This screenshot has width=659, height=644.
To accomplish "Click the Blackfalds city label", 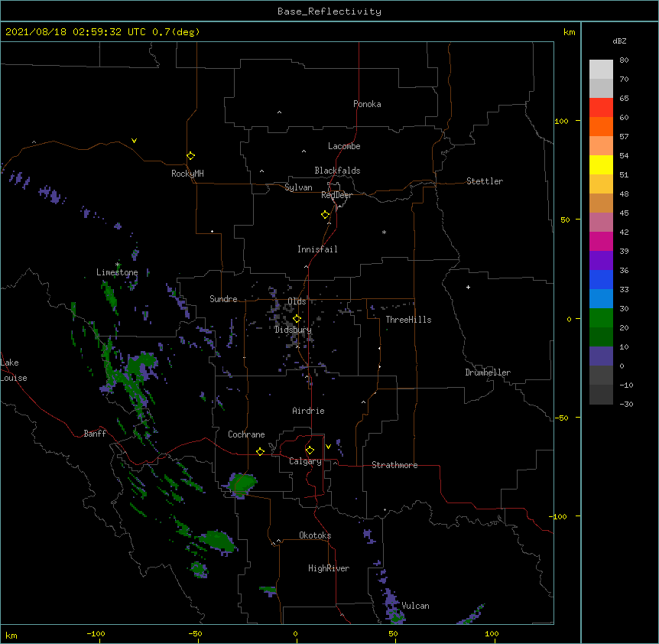I will click(x=337, y=171).
